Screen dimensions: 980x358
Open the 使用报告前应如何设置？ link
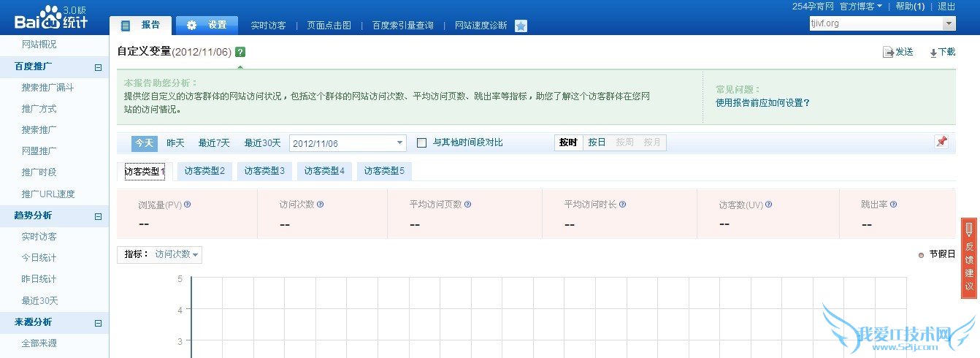click(762, 103)
